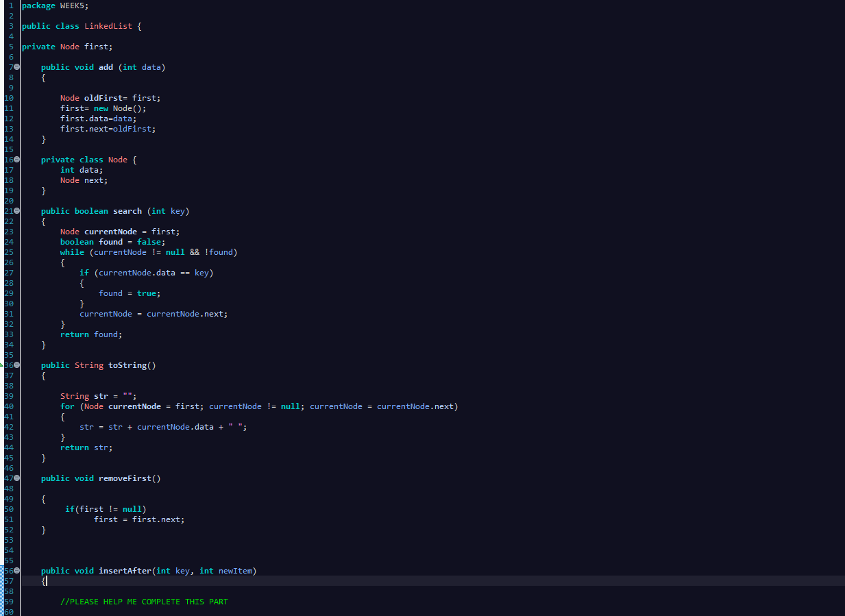Viewport: 845px width, 616px height.
Task: Click 'LinkedList' in the class declaration
Action: 108,26
